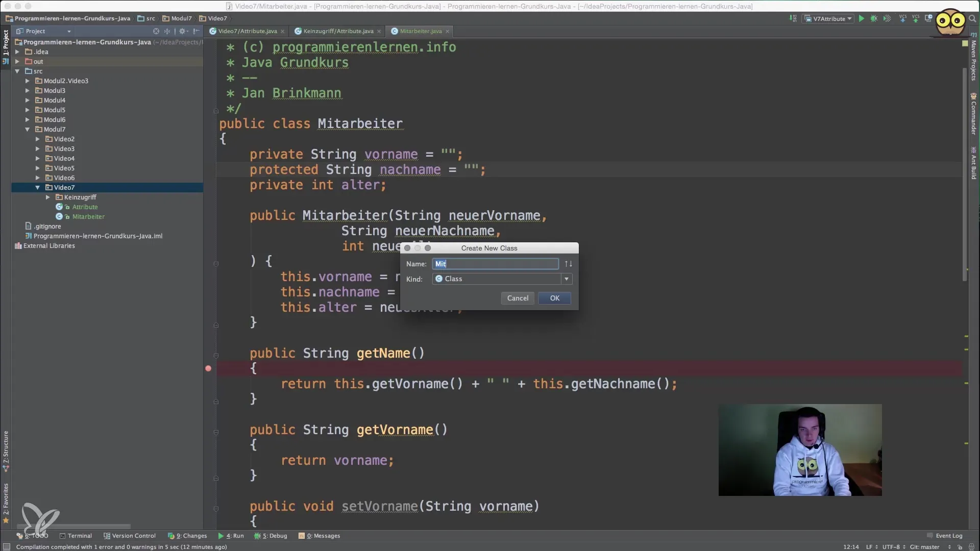
Task: Open the Event Log
Action: [944, 536]
